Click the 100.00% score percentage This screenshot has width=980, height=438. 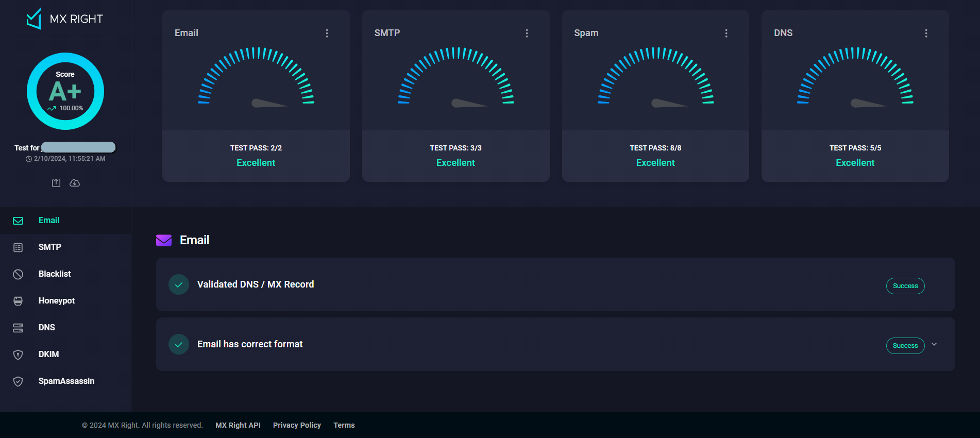[x=71, y=108]
